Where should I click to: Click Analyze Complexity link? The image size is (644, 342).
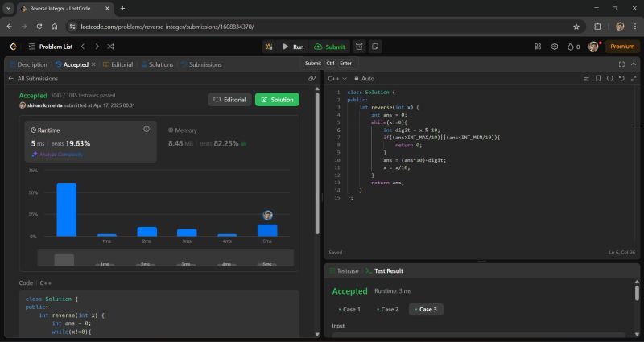(57, 155)
